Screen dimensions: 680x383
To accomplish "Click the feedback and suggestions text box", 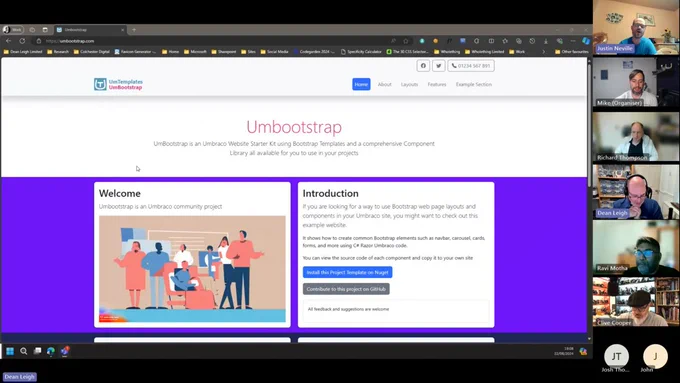I will (x=396, y=311).
